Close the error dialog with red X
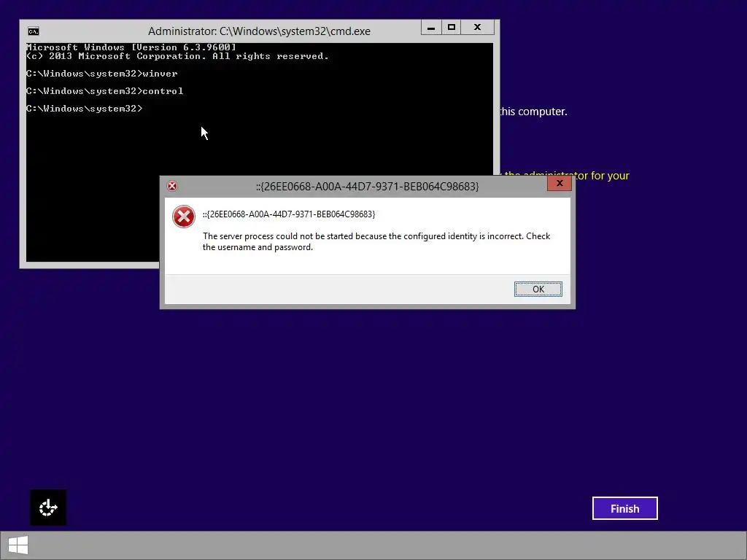This screenshot has width=747, height=560. pyautogui.click(x=560, y=183)
